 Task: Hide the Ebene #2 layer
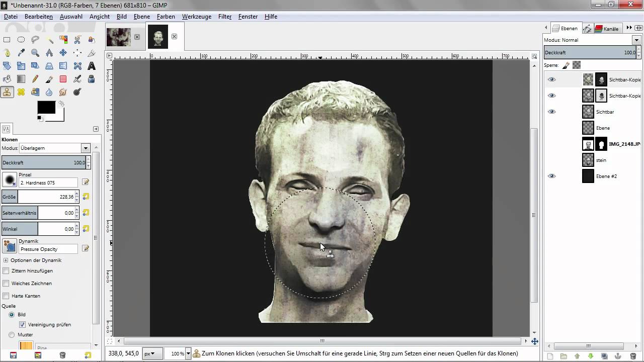click(x=552, y=176)
